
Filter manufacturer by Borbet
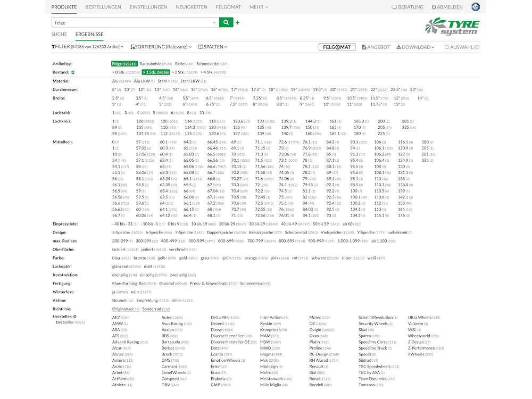coord(173,348)
